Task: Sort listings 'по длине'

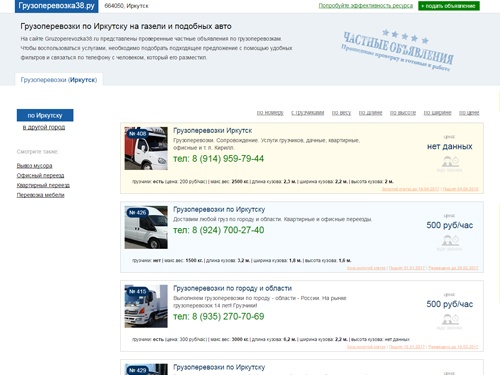Action: tap(370, 113)
